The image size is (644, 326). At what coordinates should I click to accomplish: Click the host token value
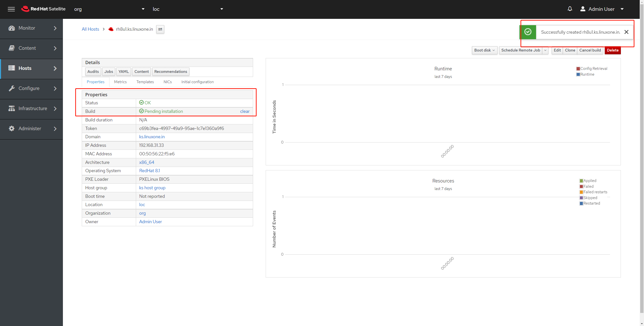point(181,128)
